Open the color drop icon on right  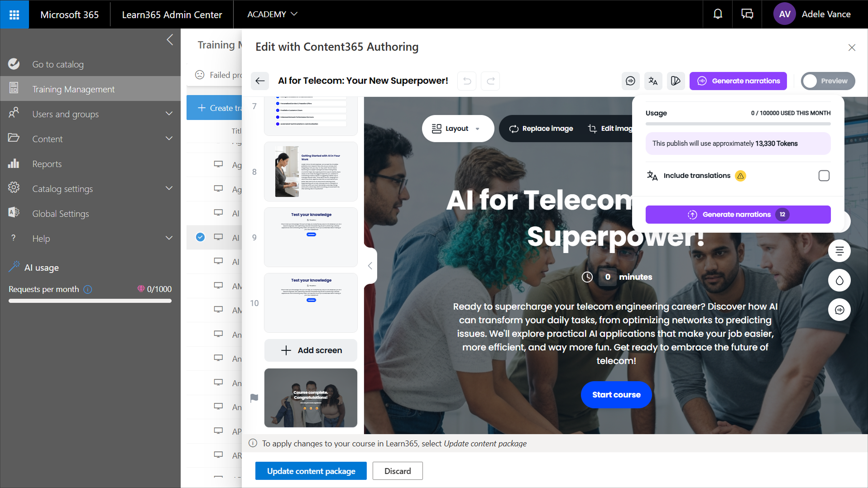[839, 281]
